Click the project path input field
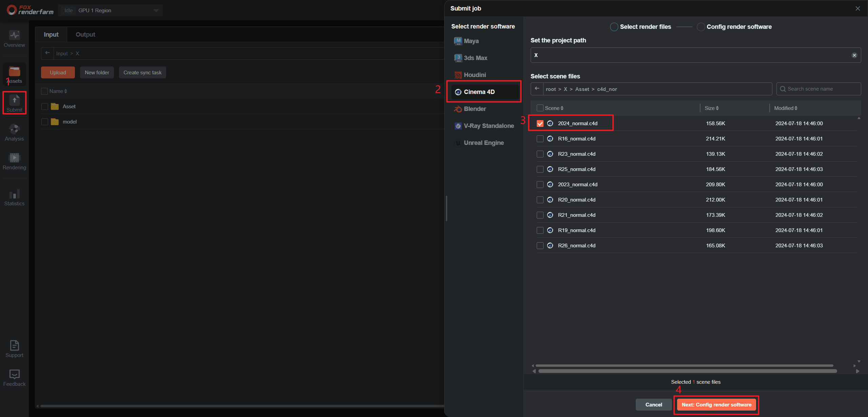The image size is (868, 417). [x=695, y=55]
